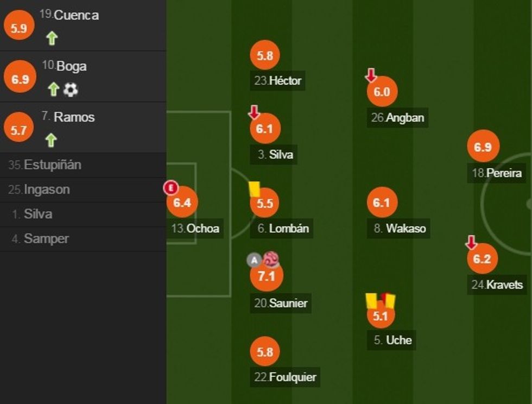This screenshot has height=404, width=532.
Task: Click Ramos's green substituted-in arrow
Action: (x=50, y=141)
